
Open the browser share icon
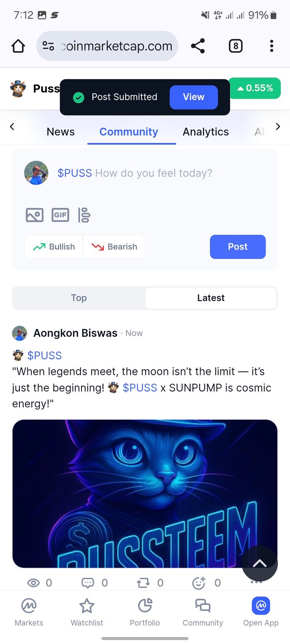coord(198,46)
